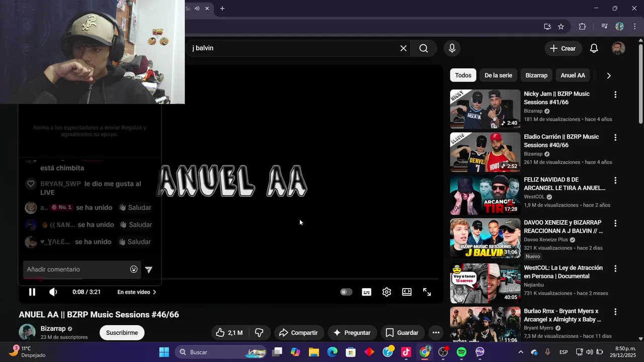The width and height of the screenshot is (644, 362).
Task: Open options menu for DAVOO XENEIZE video
Action: tap(615, 223)
